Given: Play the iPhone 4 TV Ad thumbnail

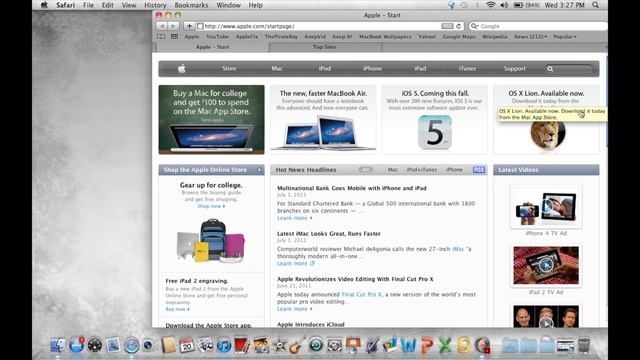Looking at the screenshot, I should pos(546,207).
